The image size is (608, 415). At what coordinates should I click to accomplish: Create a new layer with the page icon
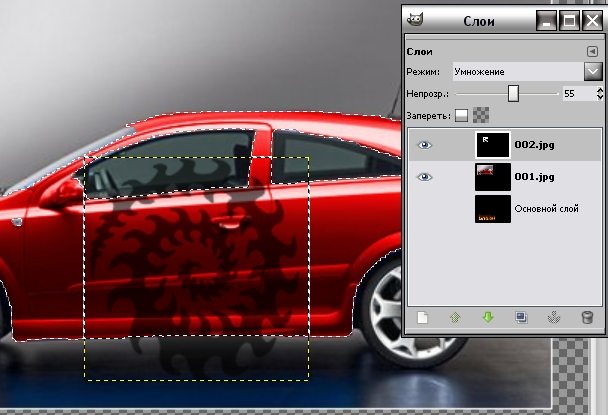coord(423,318)
